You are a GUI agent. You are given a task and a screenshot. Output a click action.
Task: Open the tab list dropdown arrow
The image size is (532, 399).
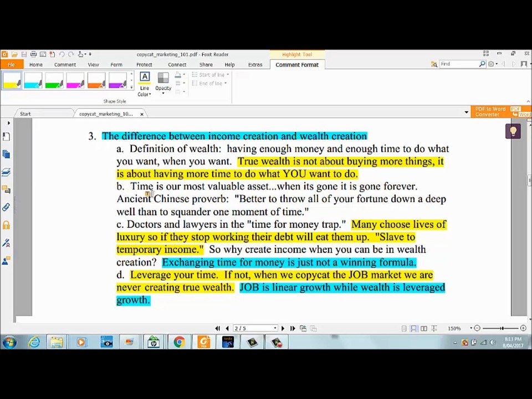(467, 112)
